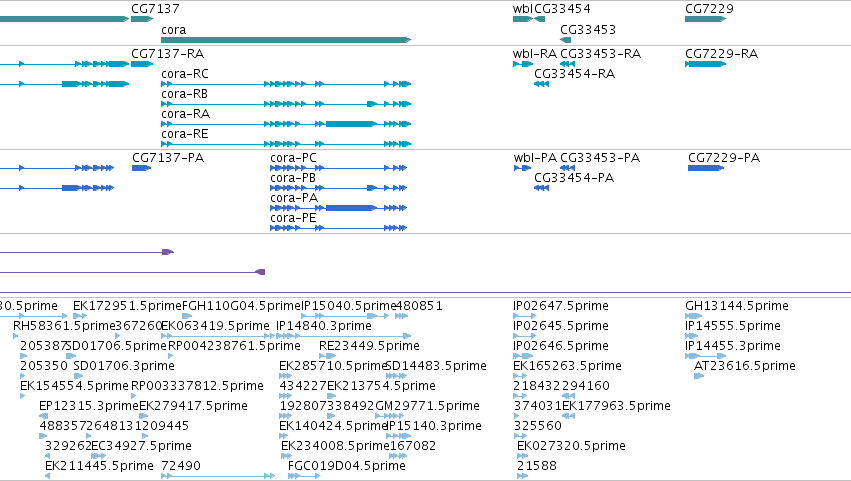851x481 pixels.
Task: Select the cora gene bar
Action: [x=286, y=40]
